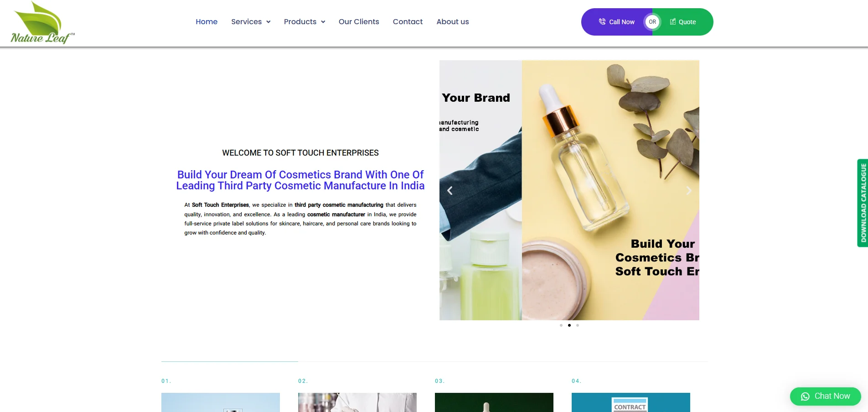The height and width of the screenshot is (412, 868).
Task: Click the phone icon on the Call Now button
Action: (602, 21)
